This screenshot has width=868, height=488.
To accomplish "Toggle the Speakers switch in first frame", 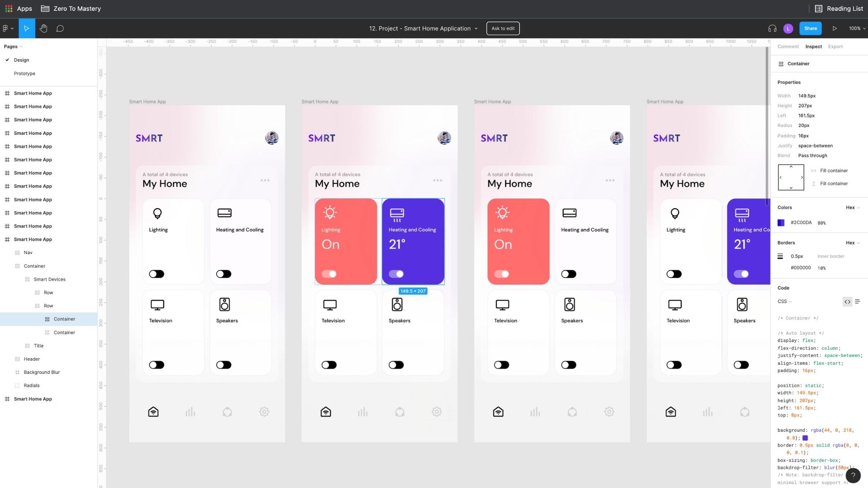I will (223, 365).
